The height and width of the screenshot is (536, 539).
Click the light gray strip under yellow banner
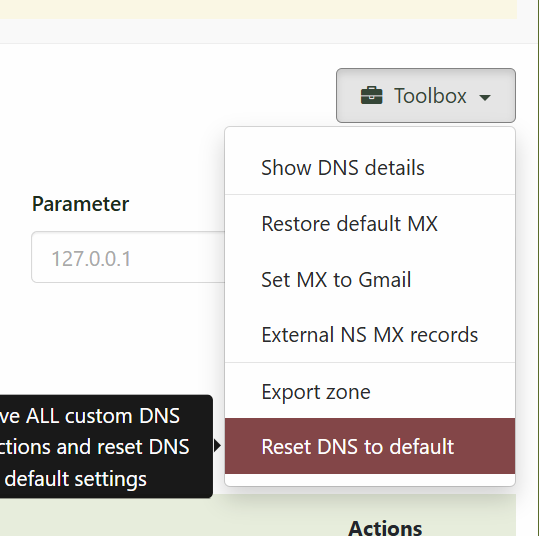pos(258,31)
